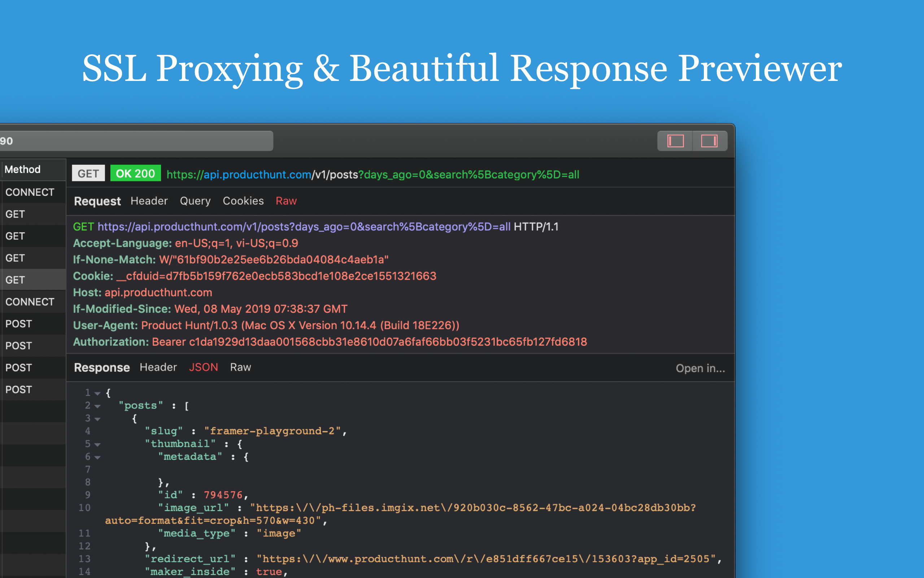This screenshot has height=578, width=924.
Task: Switch to the Request Query tab
Action: click(x=195, y=201)
